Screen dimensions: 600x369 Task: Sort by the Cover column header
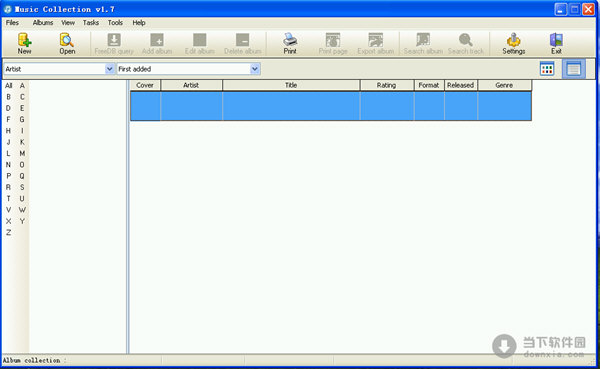[x=145, y=85]
